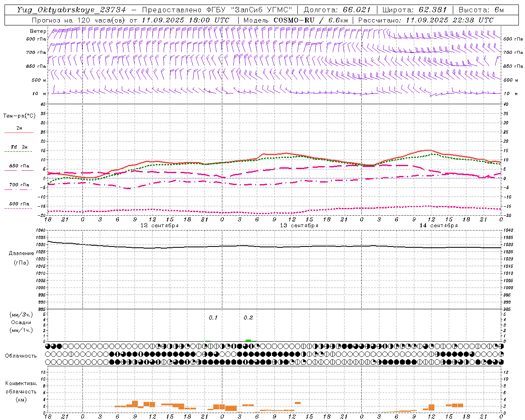This screenshot has width=525, height=420.
Task: Click the dotted 500 гПа temperature legend line
Action: click(19, 209)
